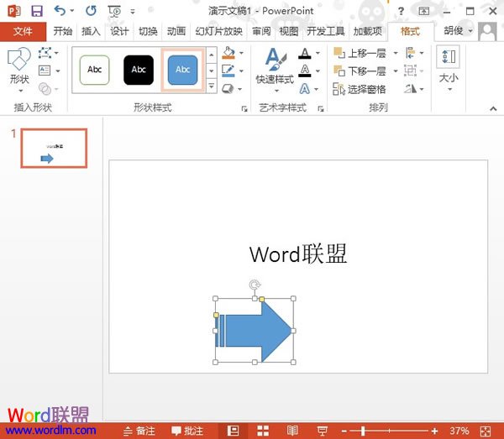Image resolution: width=504 pixels, height=439 pixels.
Task: Start slideshow from status bar icon
Action: pos(322,431)
